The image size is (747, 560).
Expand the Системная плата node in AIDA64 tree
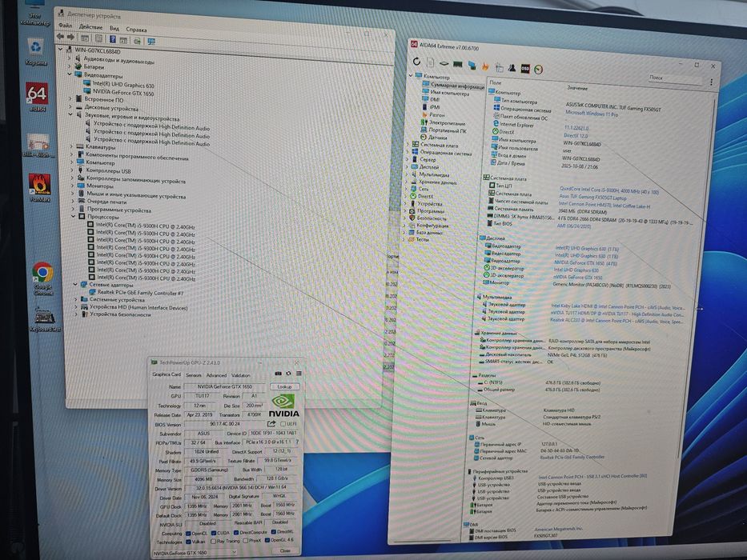408,145
